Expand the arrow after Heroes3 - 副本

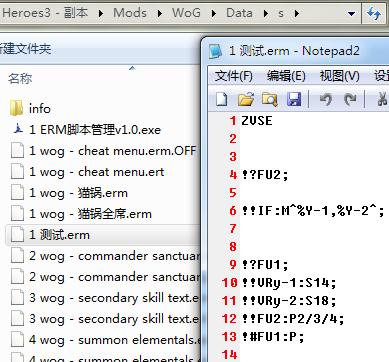[101, 14]
